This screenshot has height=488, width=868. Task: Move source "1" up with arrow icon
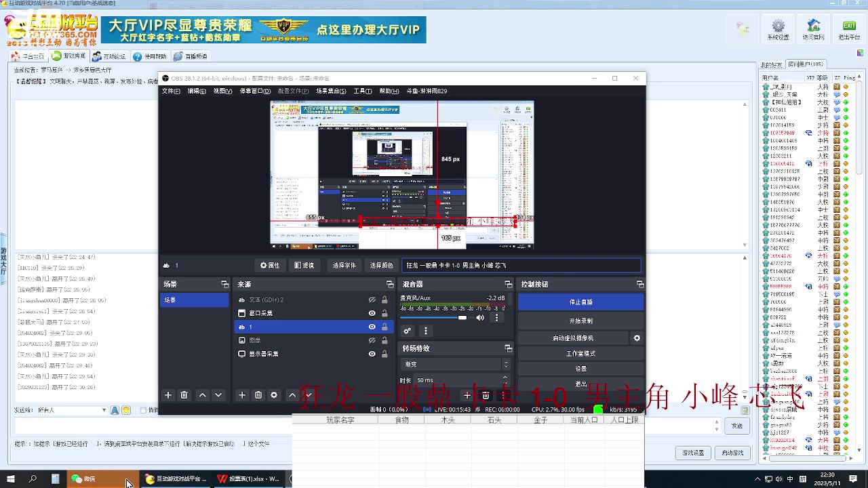pyautogui.click(x=292, y=394)
